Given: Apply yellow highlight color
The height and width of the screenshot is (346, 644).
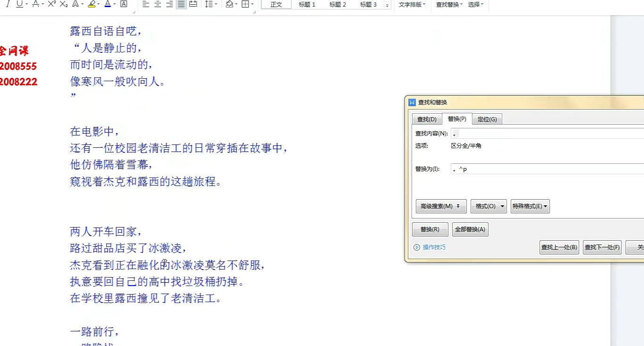Looking at the screenshot, I should tap(91, 4).
